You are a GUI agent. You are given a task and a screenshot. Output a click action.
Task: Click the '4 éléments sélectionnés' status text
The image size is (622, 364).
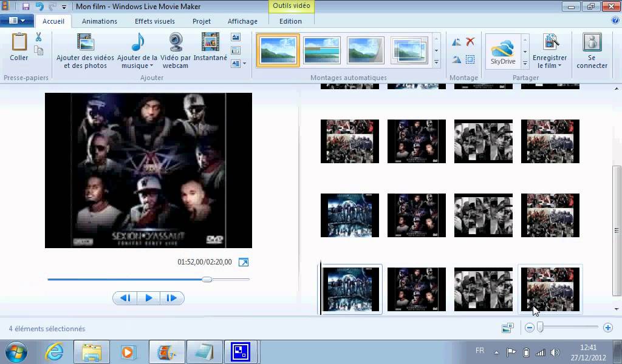[x=47, y=329]
